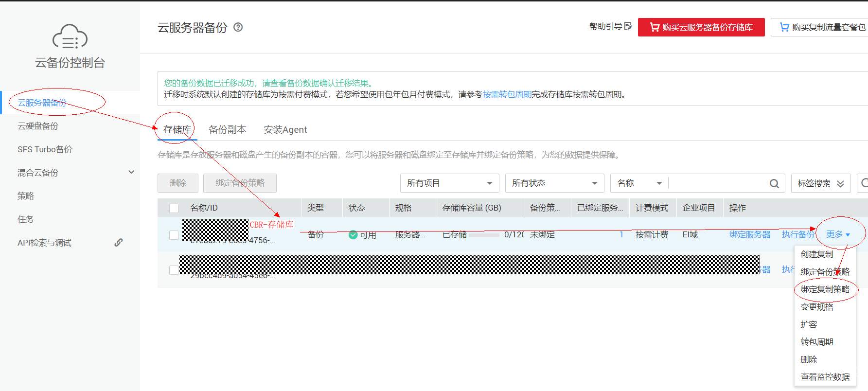
Task: Focus the vault name search input field
Action: [718, 183]
